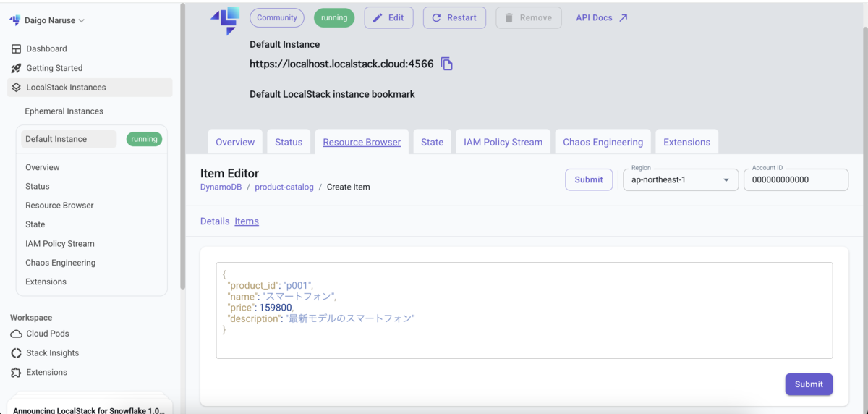Click inside the JSON item editor text area
Image resolution: width=868 pixels, height=414 pixels.
(524, 310)
